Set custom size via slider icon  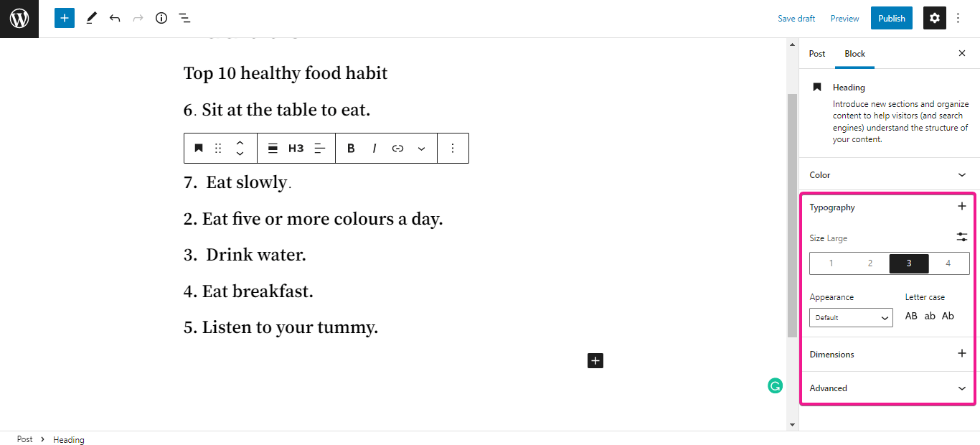[961, 237]
